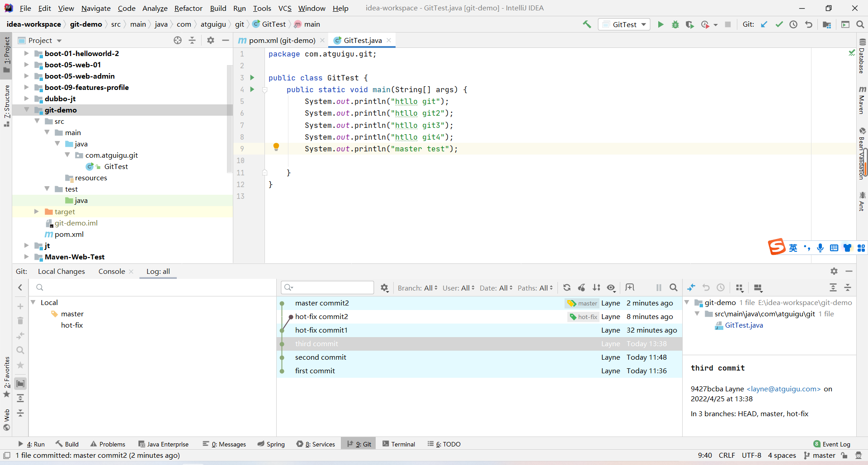Viewport: 868px width, 465px height.
Task: Click the Git rollback icon in toolbar
Action: click(809, 24)
